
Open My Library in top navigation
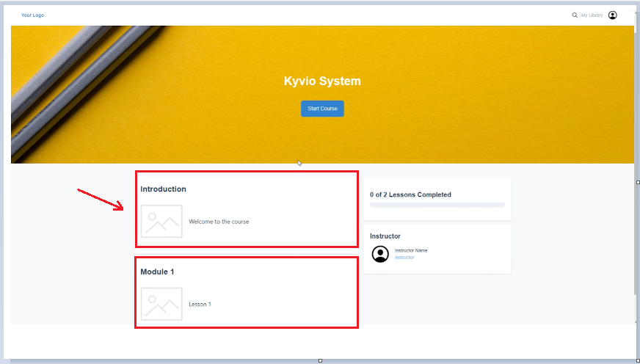coord(592,15)
